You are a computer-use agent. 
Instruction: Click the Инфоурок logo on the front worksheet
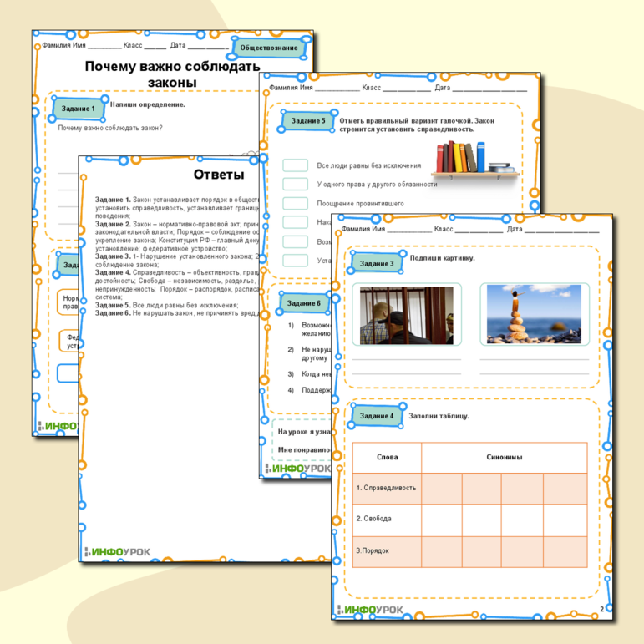point(371,610)
